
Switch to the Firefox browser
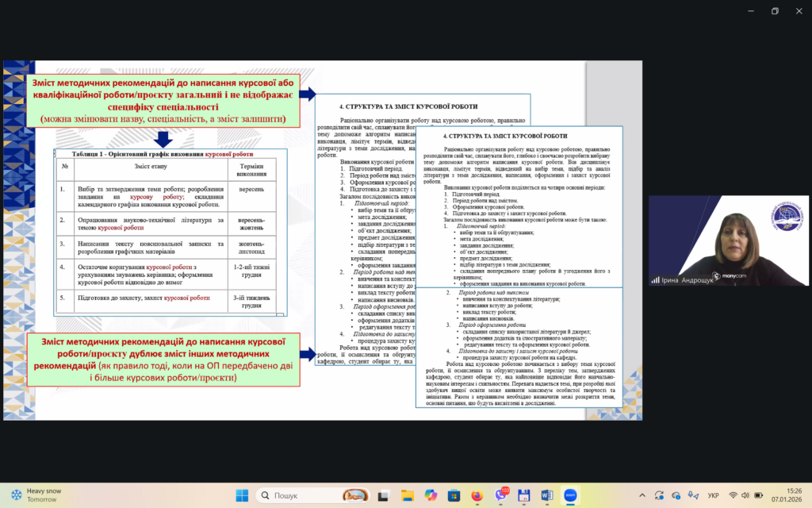pos(477,495)
